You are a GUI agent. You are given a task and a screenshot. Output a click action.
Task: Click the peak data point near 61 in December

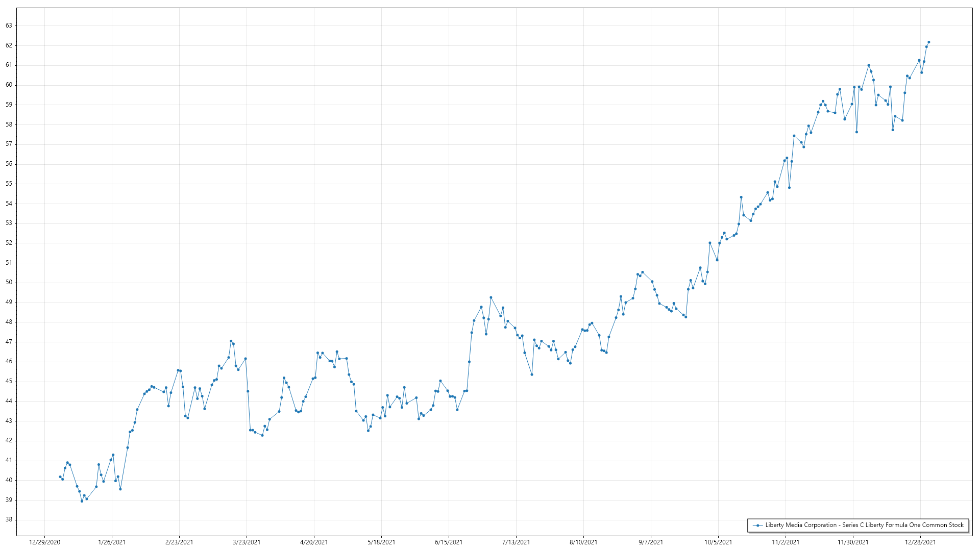869,65
